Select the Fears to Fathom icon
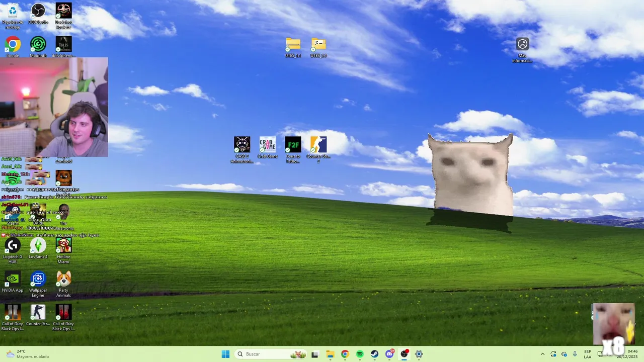Viewport: 644px width, 362px height. (293, 150)
